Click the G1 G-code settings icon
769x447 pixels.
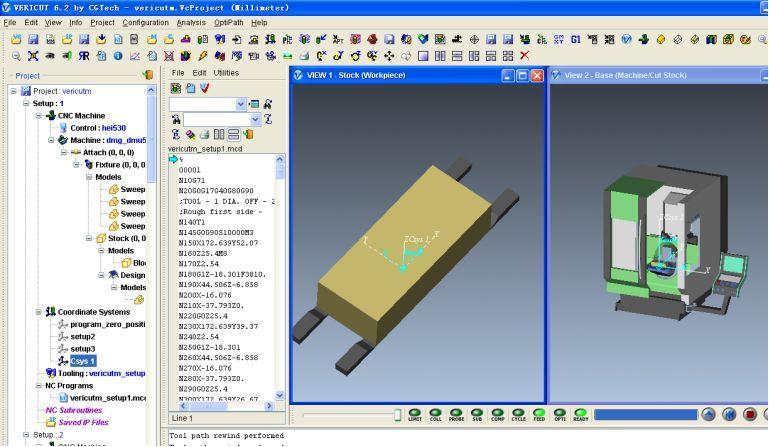click(x=575, y=39)
